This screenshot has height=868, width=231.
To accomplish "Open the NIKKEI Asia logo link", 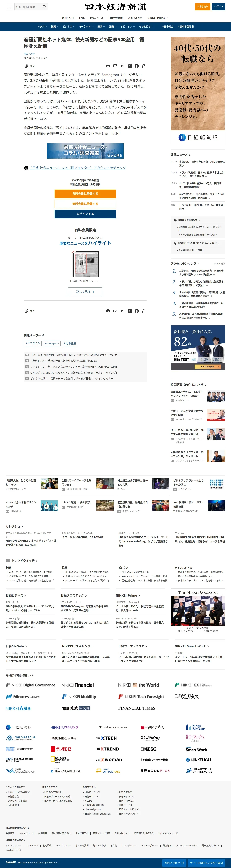I will pyautogui.click(x=18, y=708).
